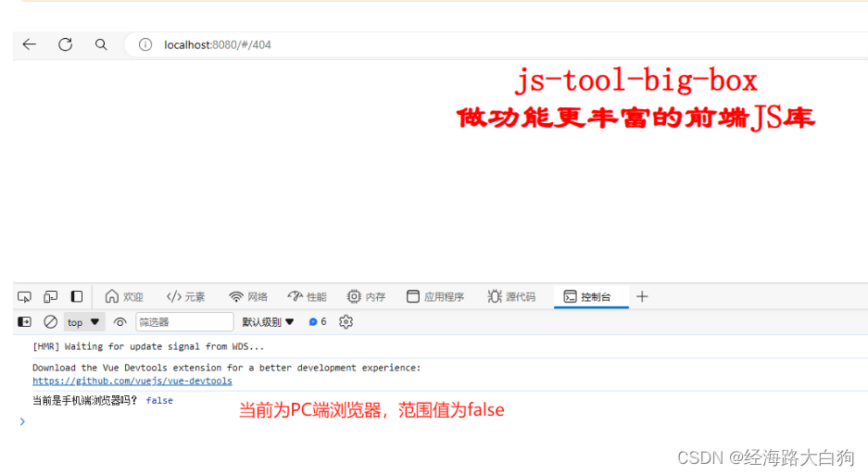This screenshot has width=868, height=475.
Task: Open the 源代码 tab
Action: click(511, 297)
